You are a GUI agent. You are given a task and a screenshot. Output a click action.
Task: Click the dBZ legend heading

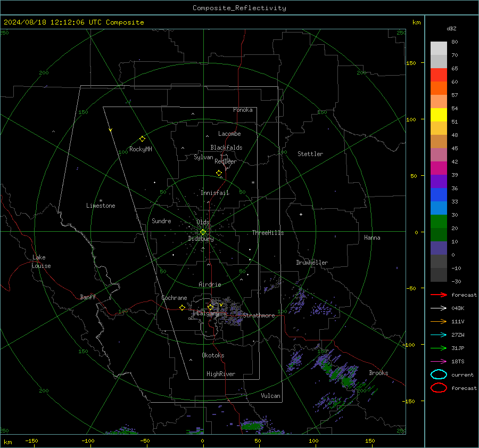[451, 29]
